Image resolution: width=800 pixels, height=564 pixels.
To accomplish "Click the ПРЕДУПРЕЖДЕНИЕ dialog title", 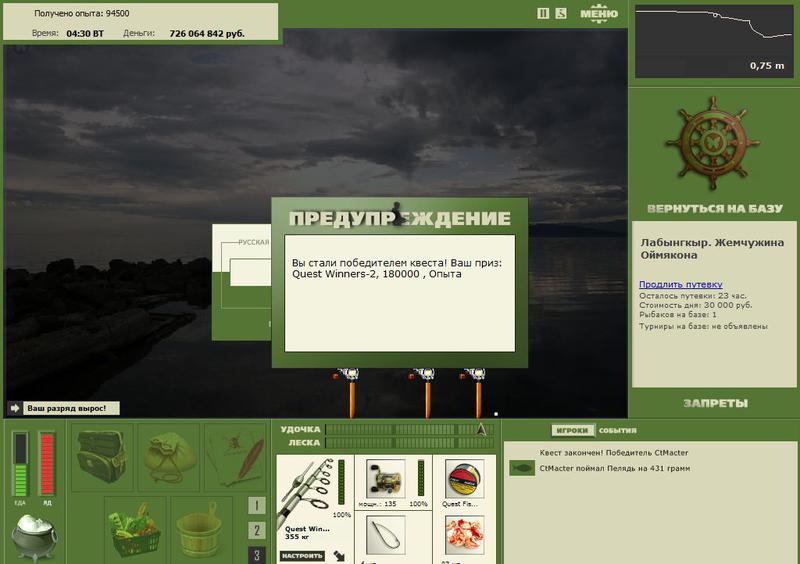I will click(x=399, y=218).
